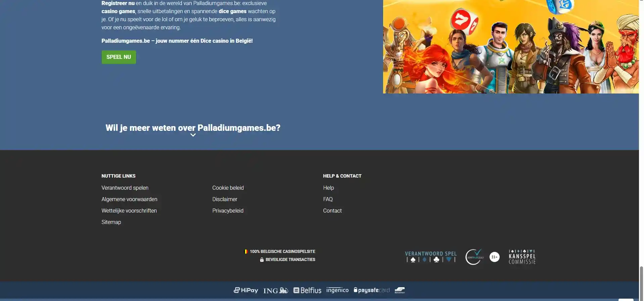This screenshot has width=644, height=301.
Task: Open the Verantwoord Spel logo
Action: 430,257
